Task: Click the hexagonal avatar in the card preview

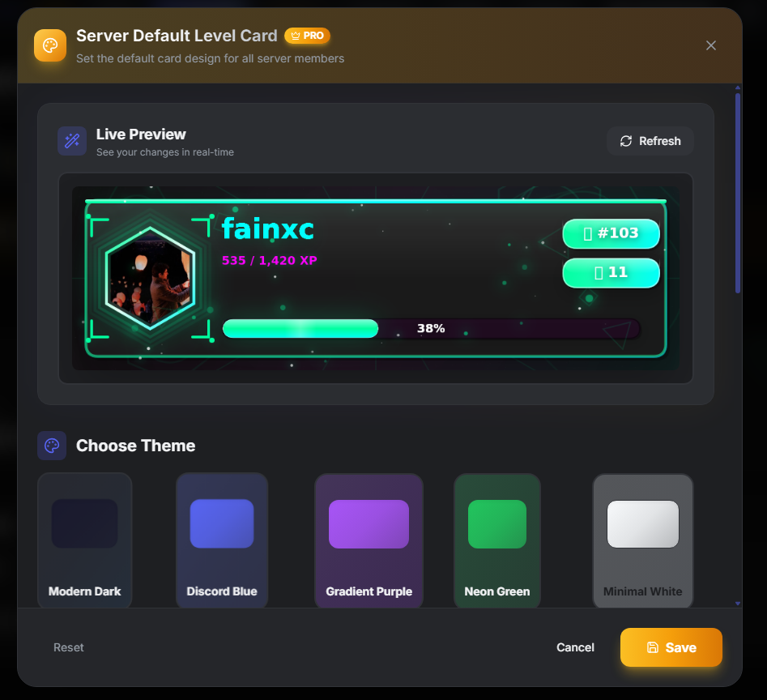Action: pyautogui.click(x=150, y=280)
